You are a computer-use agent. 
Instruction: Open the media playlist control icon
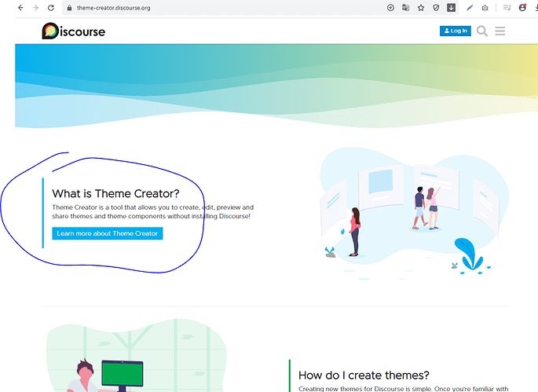(507, 8)
